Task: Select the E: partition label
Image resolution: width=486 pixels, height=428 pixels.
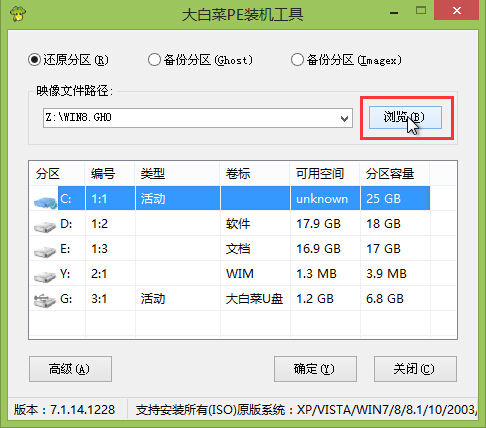Action: point(65,249)
